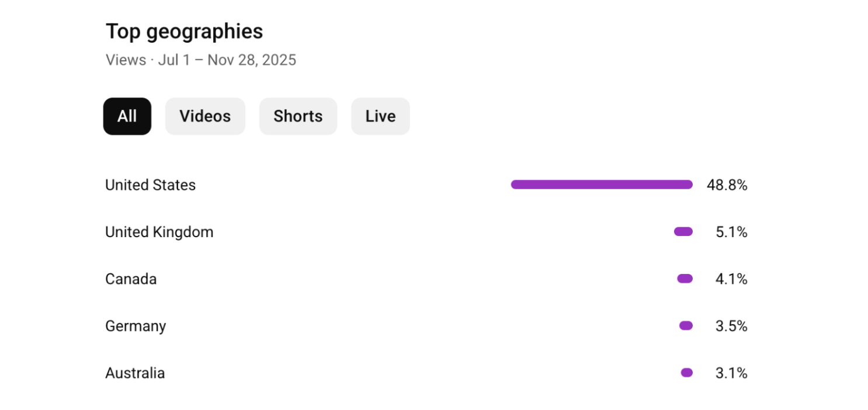Switch to the Videos filter chip
Screen dimensions: 868x410
pyautogui.click(x=205, y=116)
